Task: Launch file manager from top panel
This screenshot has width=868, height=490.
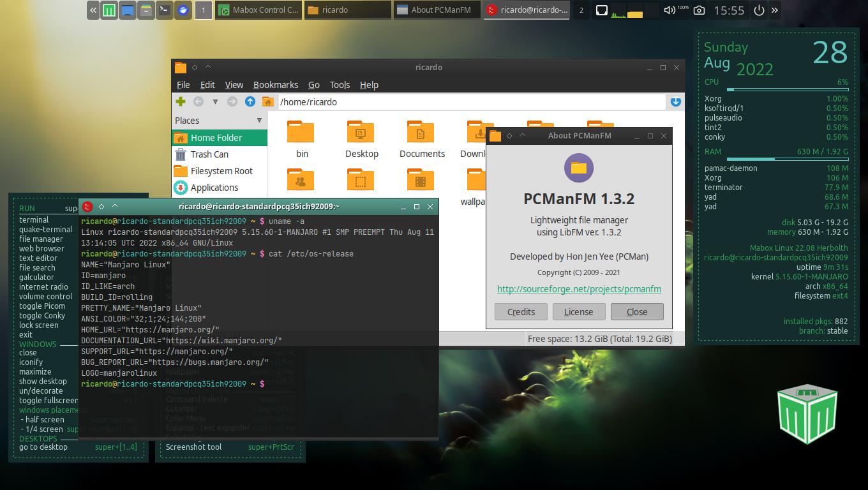Action: pyautogui.click(x=146, y=10)
